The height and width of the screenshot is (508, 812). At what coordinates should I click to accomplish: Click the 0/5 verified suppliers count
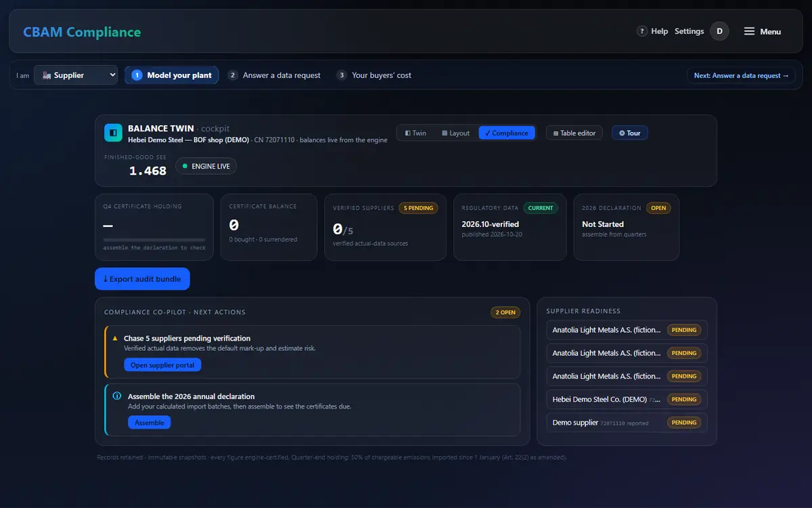pos(343,229)
